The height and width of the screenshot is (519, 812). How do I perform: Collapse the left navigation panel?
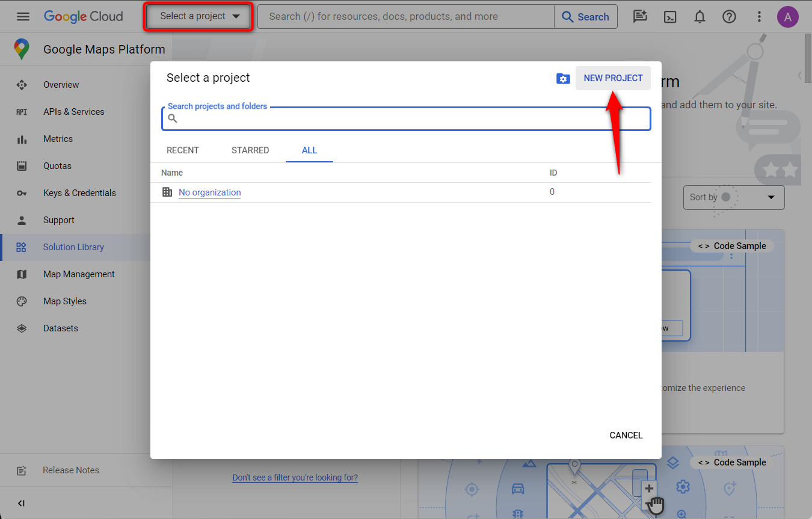(x=21, y=503)
